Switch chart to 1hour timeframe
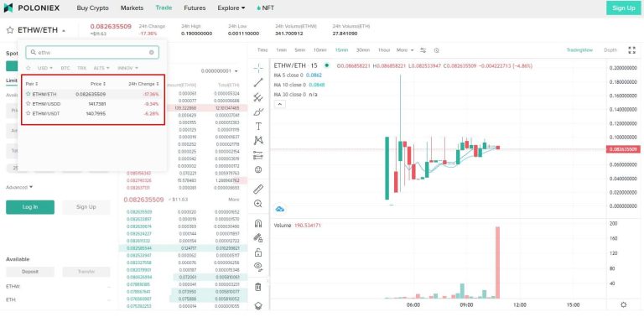644x317 pixels. click(x=384, y=50)
